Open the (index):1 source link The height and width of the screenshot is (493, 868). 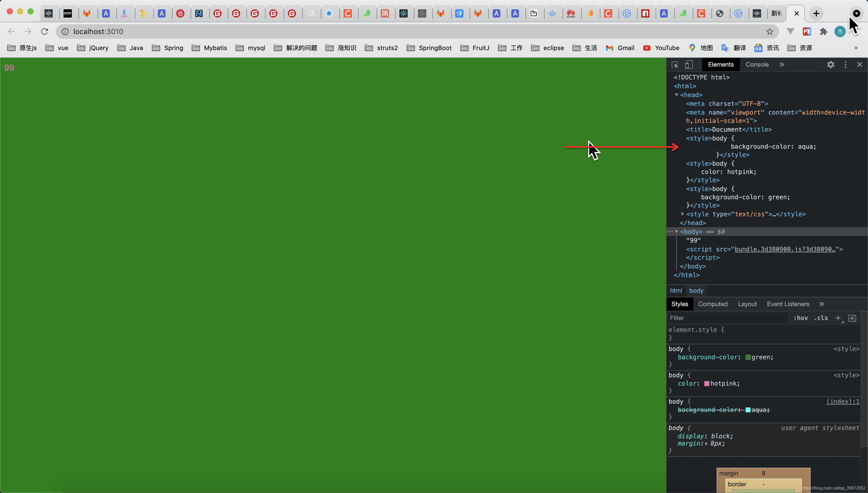(x=843, y=402)
